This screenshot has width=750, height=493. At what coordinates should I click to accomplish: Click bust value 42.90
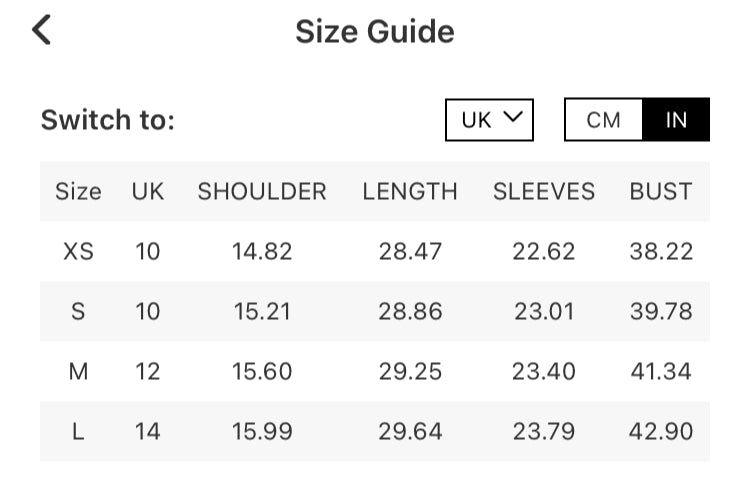(661, 432)
